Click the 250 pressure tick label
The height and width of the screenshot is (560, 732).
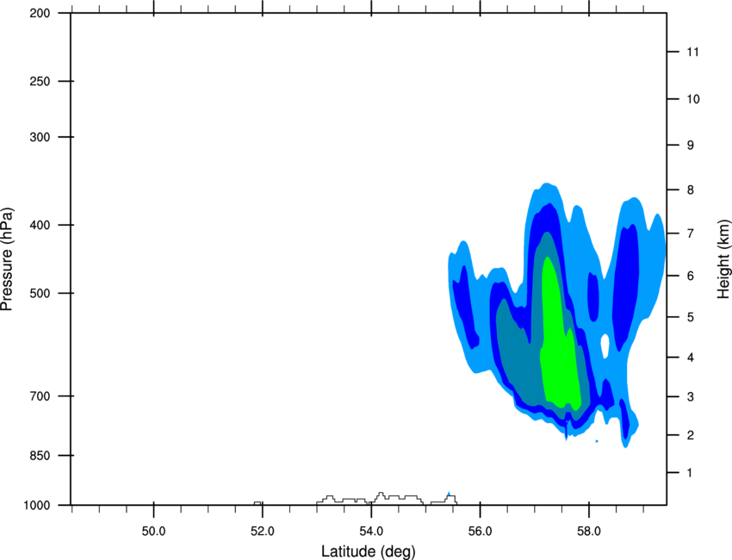click(x=40, y=81)
